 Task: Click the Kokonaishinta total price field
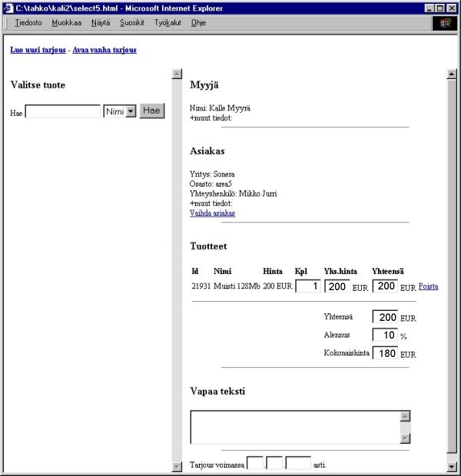coord(385,353)
